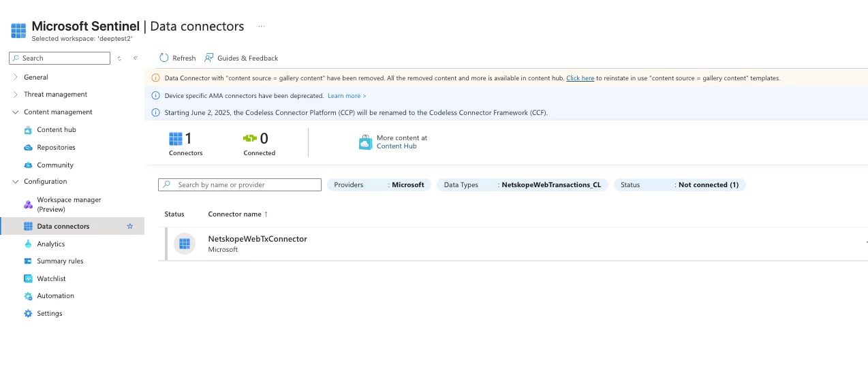Click the Content Hub shopping bag icon
Image resolution: width=868 pixels, height=390 pixels.
point(366,142)
